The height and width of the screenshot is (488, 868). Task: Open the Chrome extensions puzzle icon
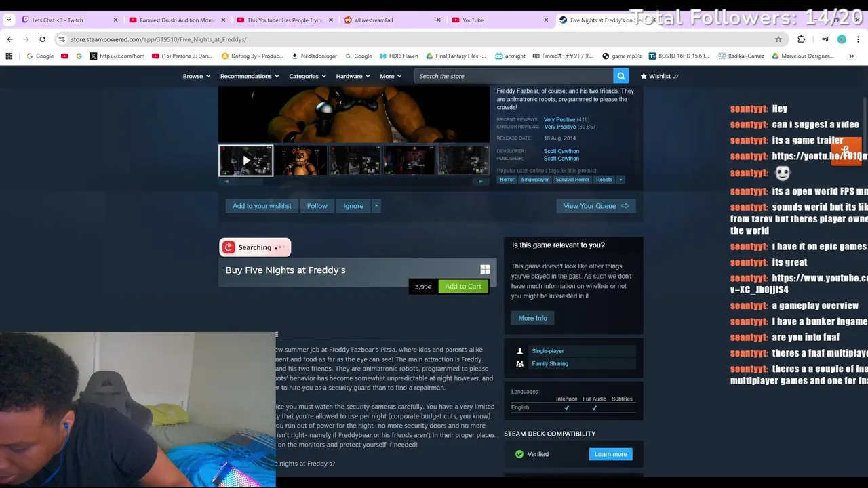[801, 39]
